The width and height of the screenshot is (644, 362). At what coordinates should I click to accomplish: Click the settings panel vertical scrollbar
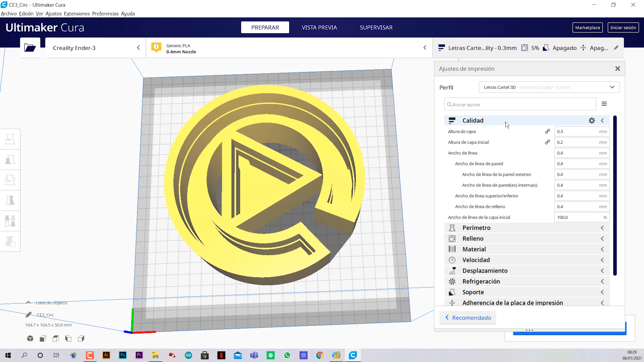point(615,195)
